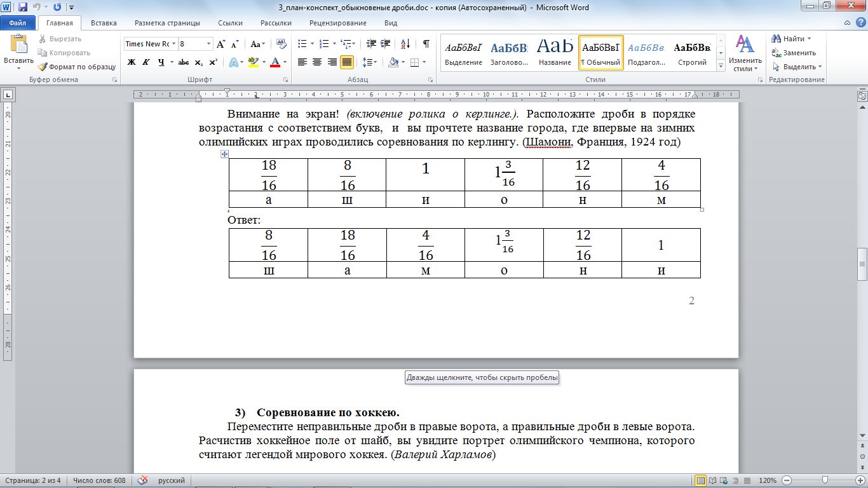868x488 pixels.
Task: Open Word Help question mark icon
Action: [860, 23]
